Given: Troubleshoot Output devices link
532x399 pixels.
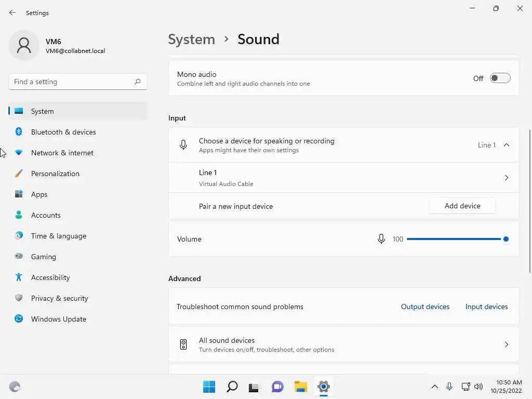Looking at the screenshot, I should 425,307.
